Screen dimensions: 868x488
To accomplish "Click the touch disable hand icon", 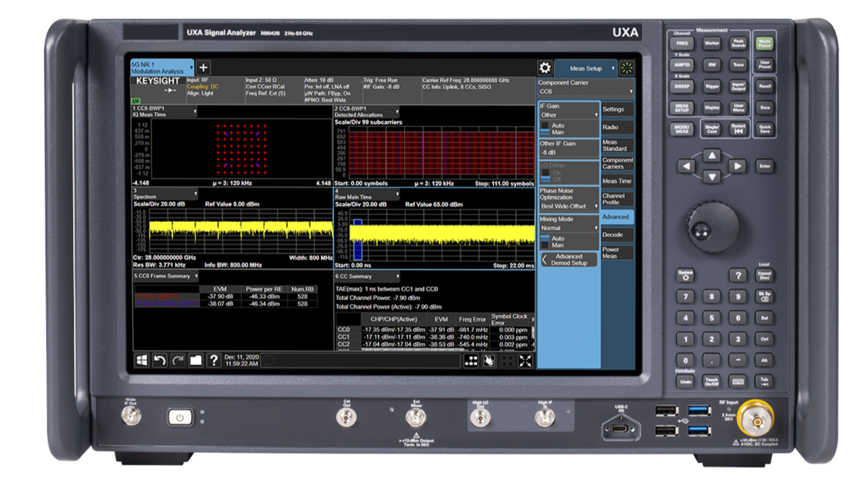I will [x=489, y=361].
